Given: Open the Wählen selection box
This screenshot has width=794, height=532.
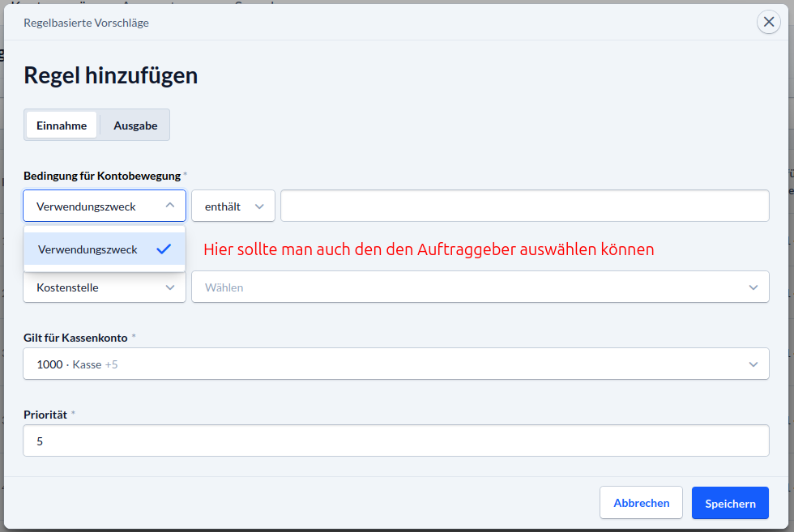Looking at the screenshot, I should (x=470, y=287).
